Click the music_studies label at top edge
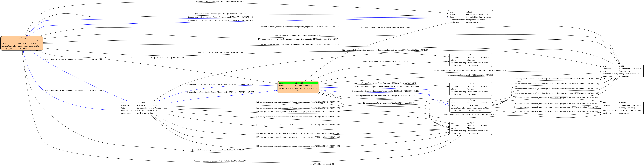Image resolution: width=644 pixels, height=166 pixels. (220, 1)
